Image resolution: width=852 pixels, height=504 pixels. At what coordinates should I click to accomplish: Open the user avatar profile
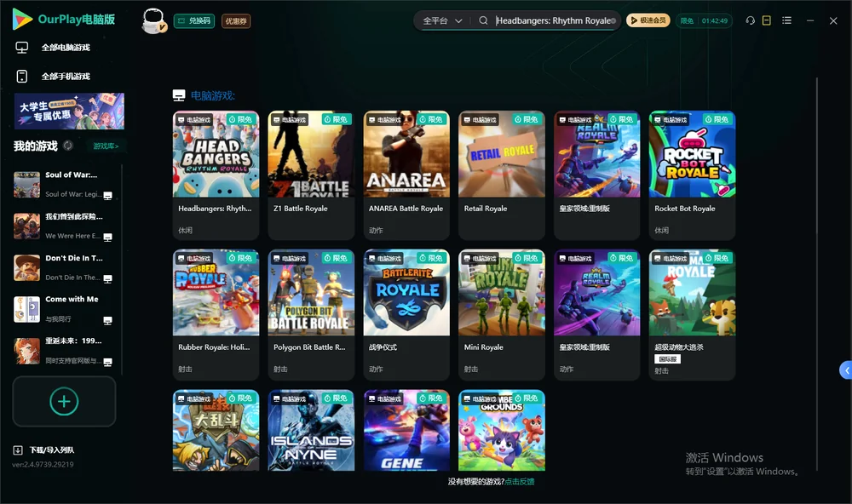coord(153,20)
